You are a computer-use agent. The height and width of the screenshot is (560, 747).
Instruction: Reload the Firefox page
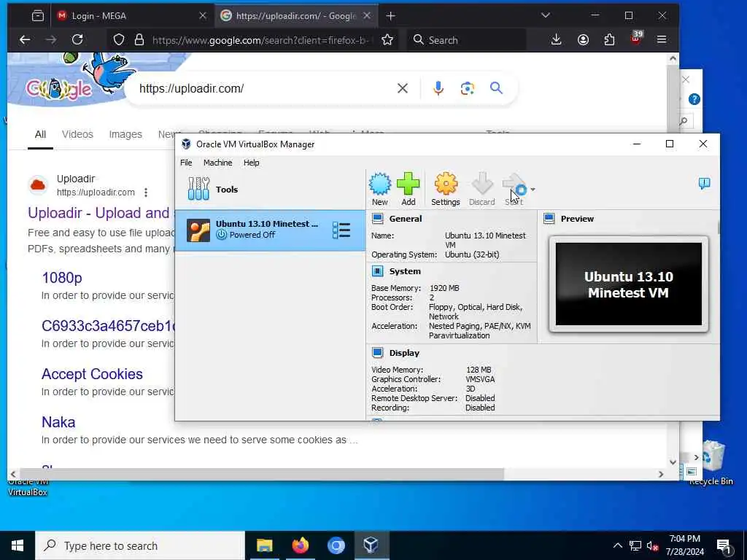77,40
